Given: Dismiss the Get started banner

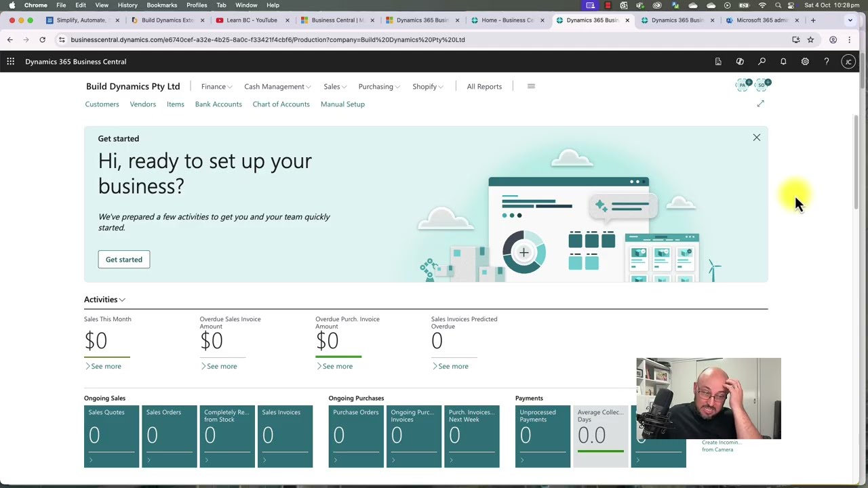Looking at the screenshot, I should [757, 138].
